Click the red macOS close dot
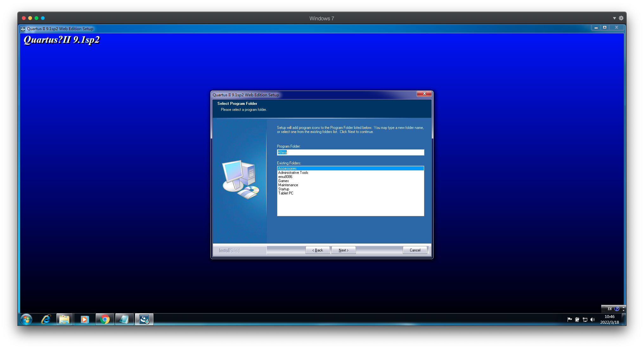644x349 pixels. (24, 18)
